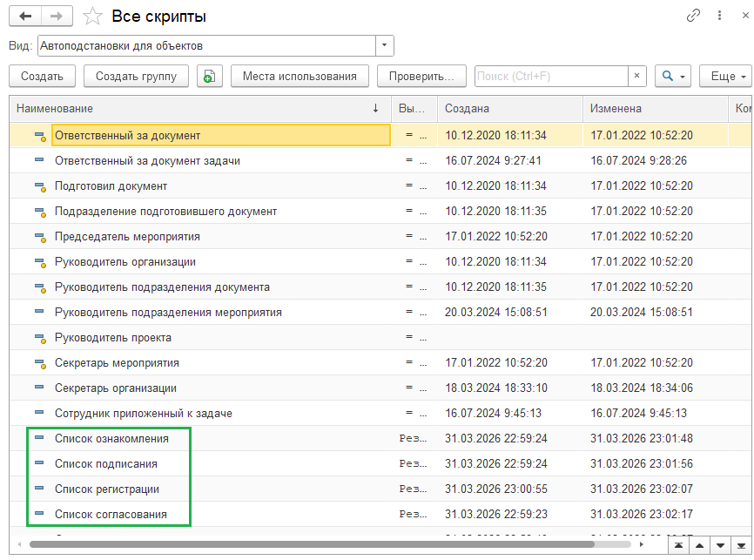Click the forward navigation arrow
Screen dimensions: 754x560
click(56, 17)
